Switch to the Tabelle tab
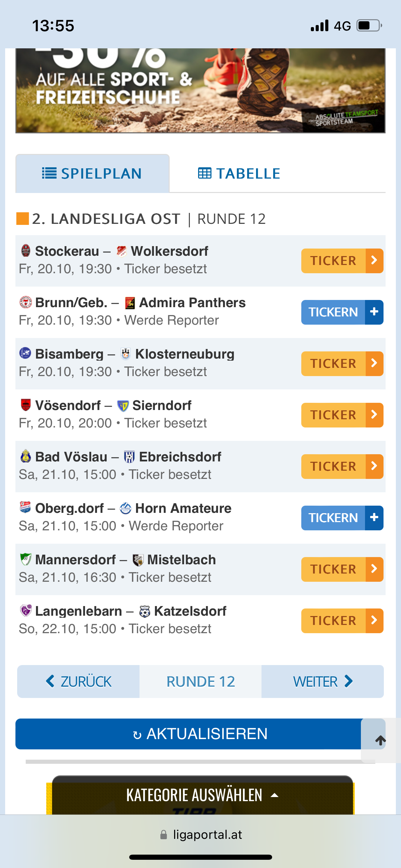The image size is (401, 868). click(x=239, y=173)
